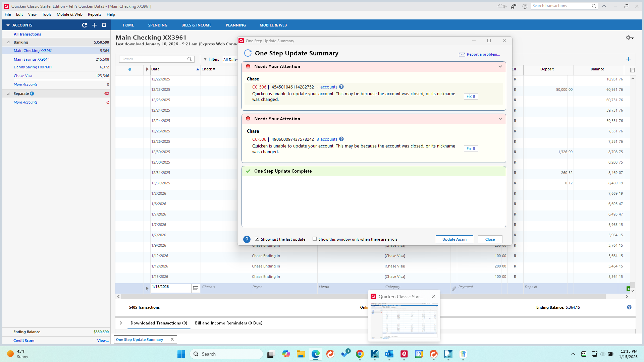The width and height of the screenshot is (644, 362).
Task: Expand the Downloaded Transactions panel chevron
Action: [x=121, y=323]
